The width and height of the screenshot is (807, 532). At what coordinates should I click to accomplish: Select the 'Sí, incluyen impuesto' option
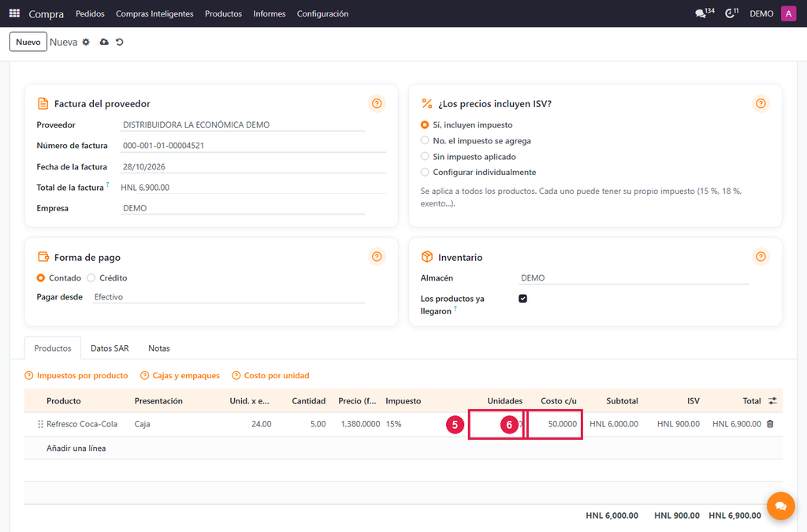425,125
